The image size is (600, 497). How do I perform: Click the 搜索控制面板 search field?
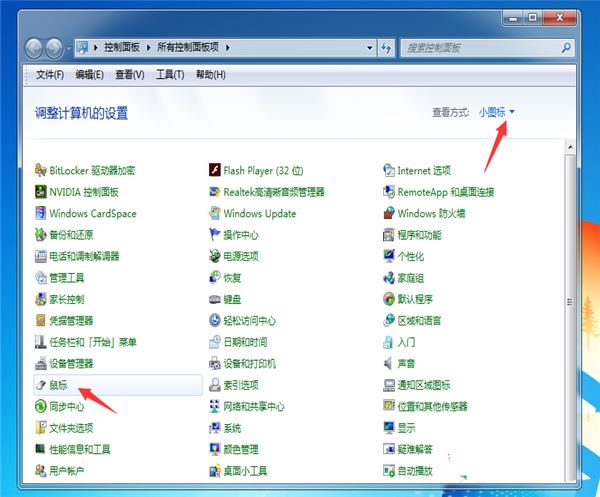(x=487, y=48)
